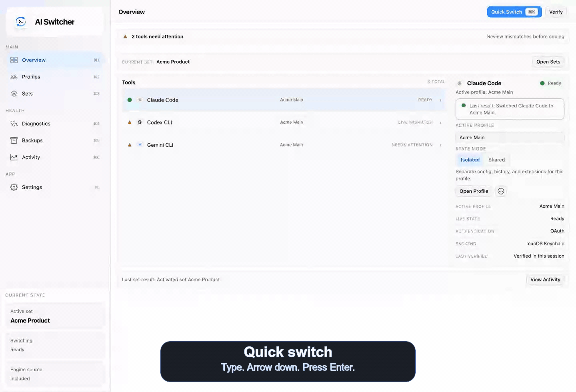The width and height of the screenshot is (576, 392).
Task: Expand the Claude Code row chevron
Action: [x=440, y=100]
